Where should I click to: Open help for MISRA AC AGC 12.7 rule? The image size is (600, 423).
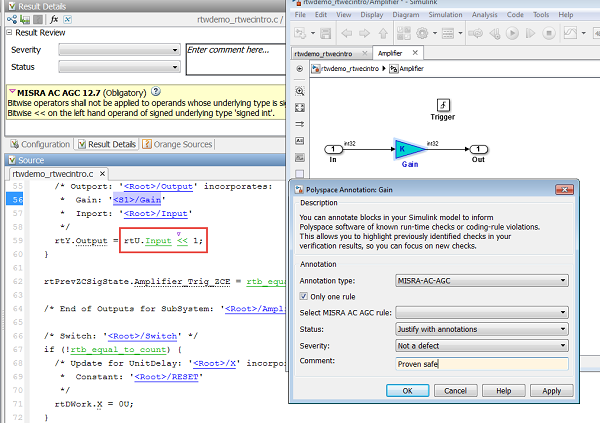click(x=156, y=91)
